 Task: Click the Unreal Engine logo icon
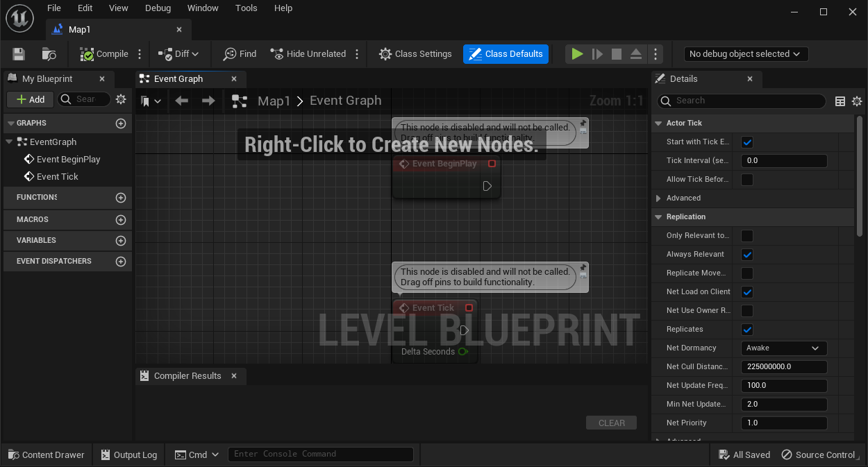pyautogui.click(x=19, y=19)
